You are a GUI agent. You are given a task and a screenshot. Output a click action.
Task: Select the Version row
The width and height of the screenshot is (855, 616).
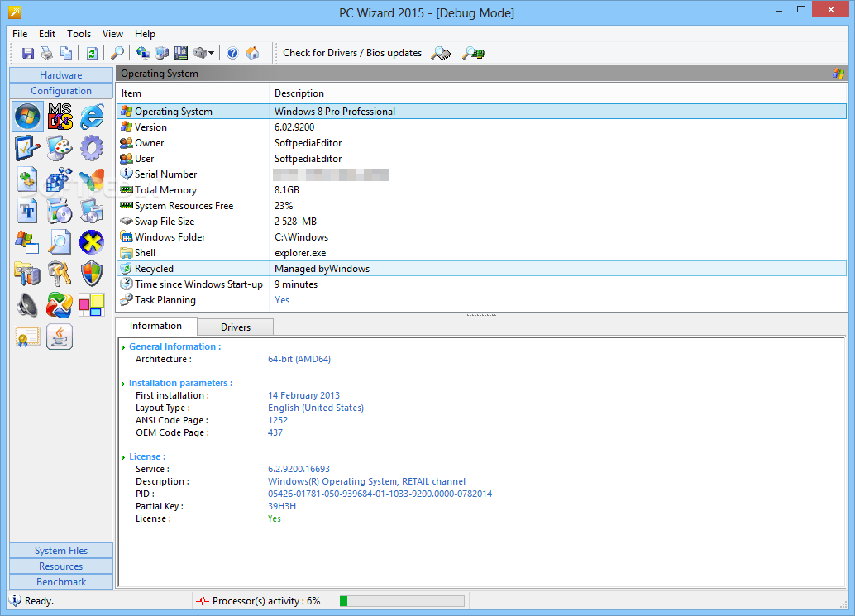pos(482,127)
